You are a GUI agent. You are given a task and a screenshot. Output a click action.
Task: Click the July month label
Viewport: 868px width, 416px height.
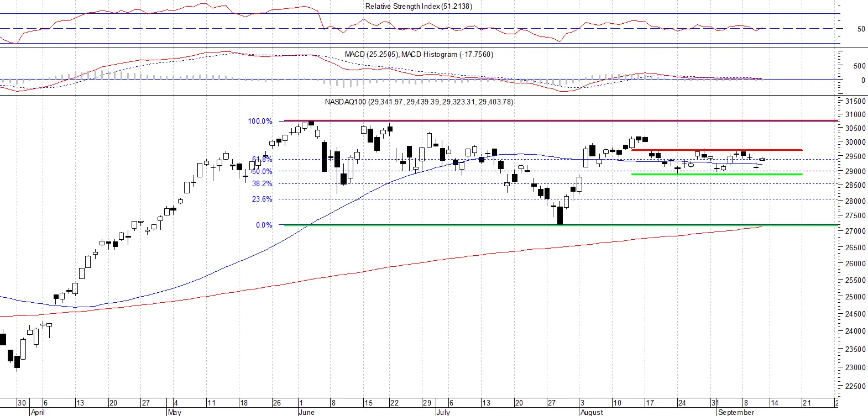pyautogui.click(x=443, y=412)
